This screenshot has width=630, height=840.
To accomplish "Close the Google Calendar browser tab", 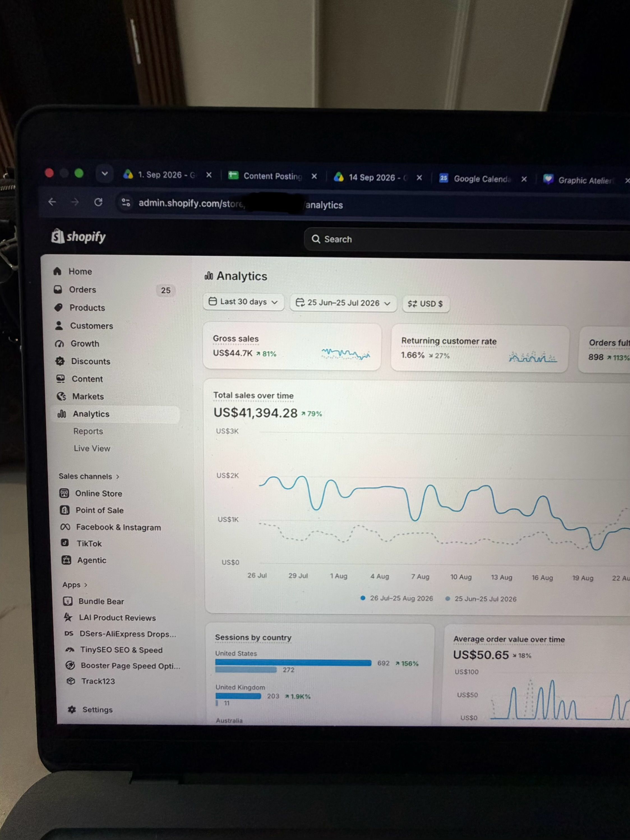I will 524,179.
